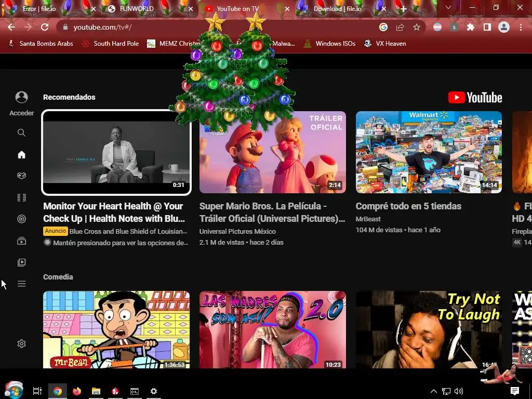The width and height of the screenshot is (532, 399).
Task: Open the YouTube TV search icon
Action: [21, 132]
